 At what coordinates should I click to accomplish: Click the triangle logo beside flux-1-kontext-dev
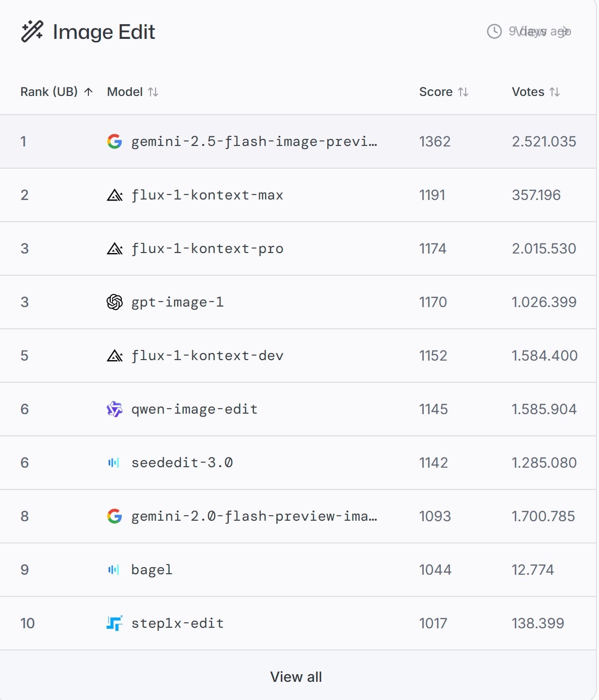pyautogui.click(x=115, y=356)
